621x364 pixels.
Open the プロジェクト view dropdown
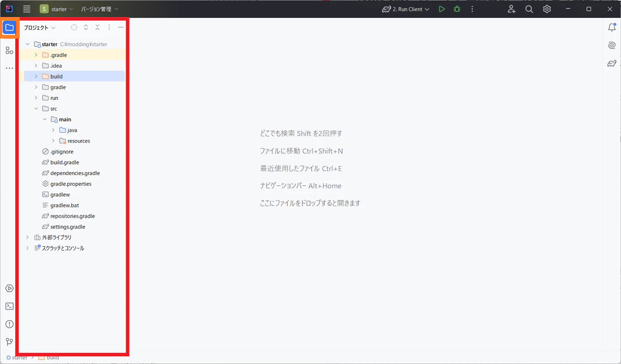tap(39, 28)
